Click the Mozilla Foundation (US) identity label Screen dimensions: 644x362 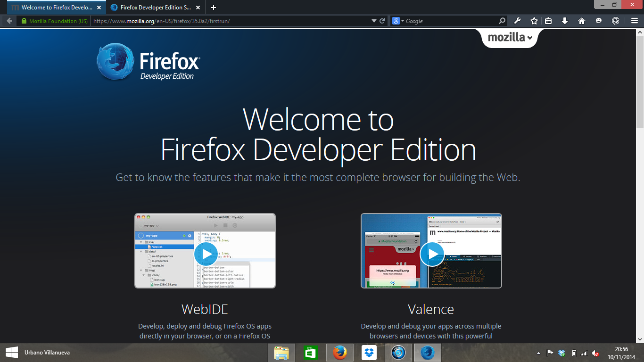(58, 21)
